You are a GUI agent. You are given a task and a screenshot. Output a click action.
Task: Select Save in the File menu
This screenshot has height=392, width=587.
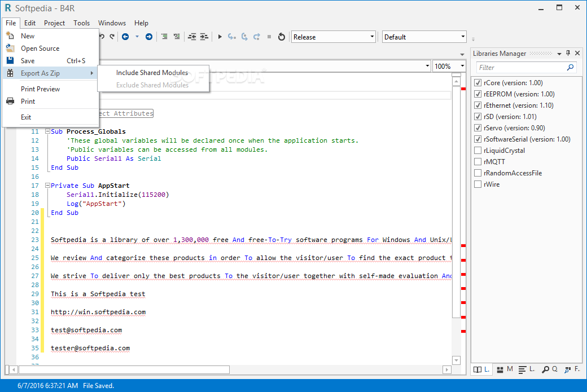click(x=51, y=60)
